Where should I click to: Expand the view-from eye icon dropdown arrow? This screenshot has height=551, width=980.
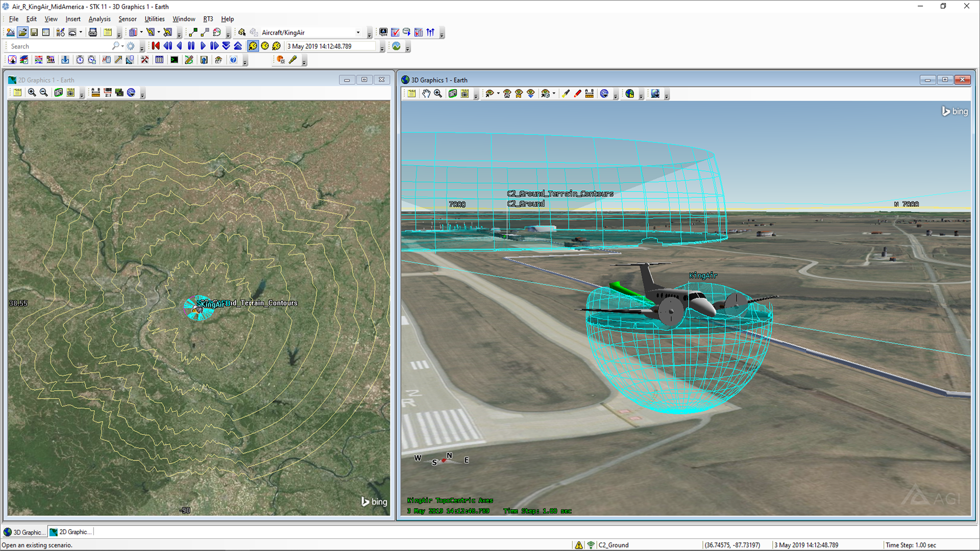pos(498,93)
